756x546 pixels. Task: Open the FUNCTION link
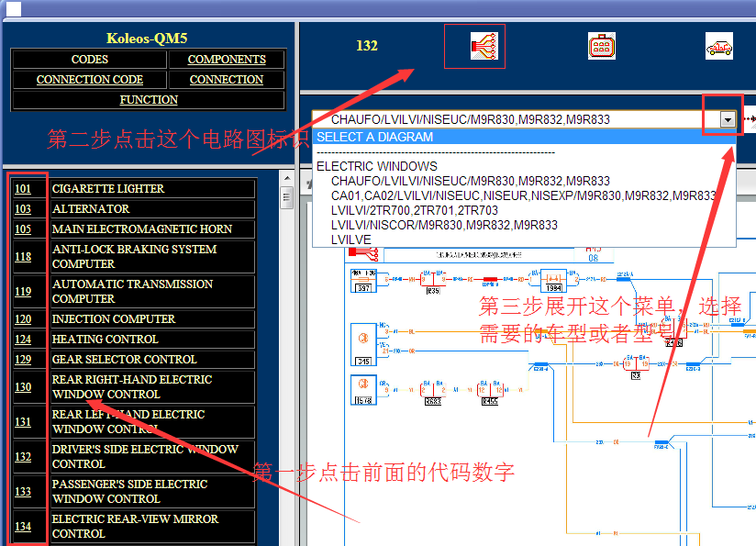click(x=149, y=100)
